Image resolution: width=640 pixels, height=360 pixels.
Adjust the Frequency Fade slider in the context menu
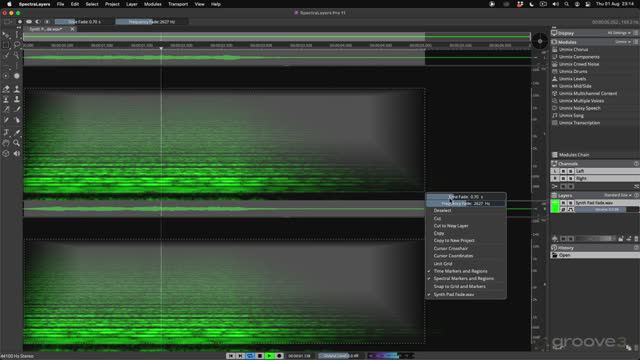(x=466, y=203)
